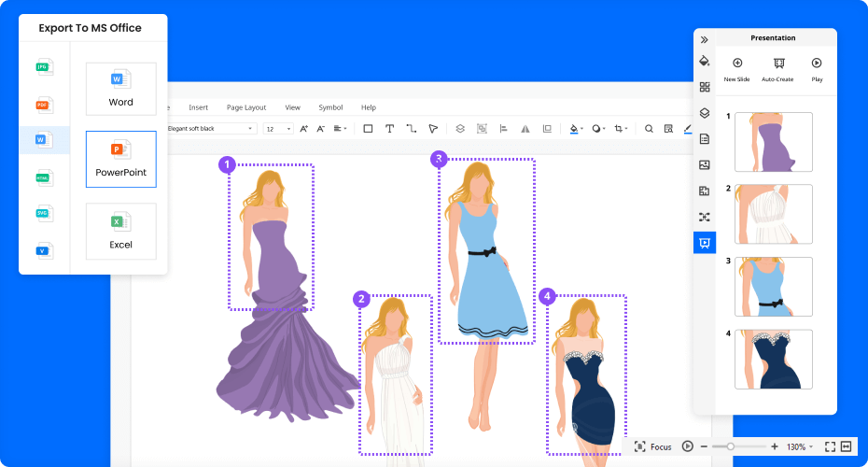The height and width of the screenshot is (467, 868).
Task: Export the drawing to Excel
Action: pos(120,231)
